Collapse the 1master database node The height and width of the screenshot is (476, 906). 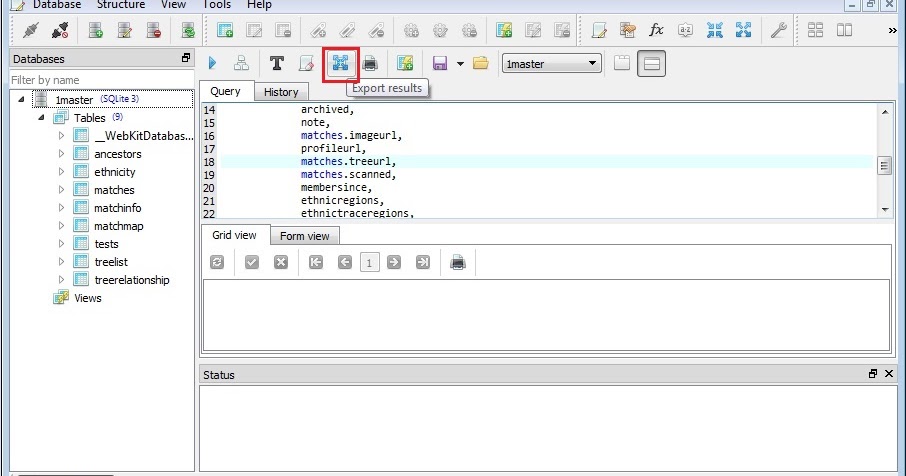click(21, 99)
